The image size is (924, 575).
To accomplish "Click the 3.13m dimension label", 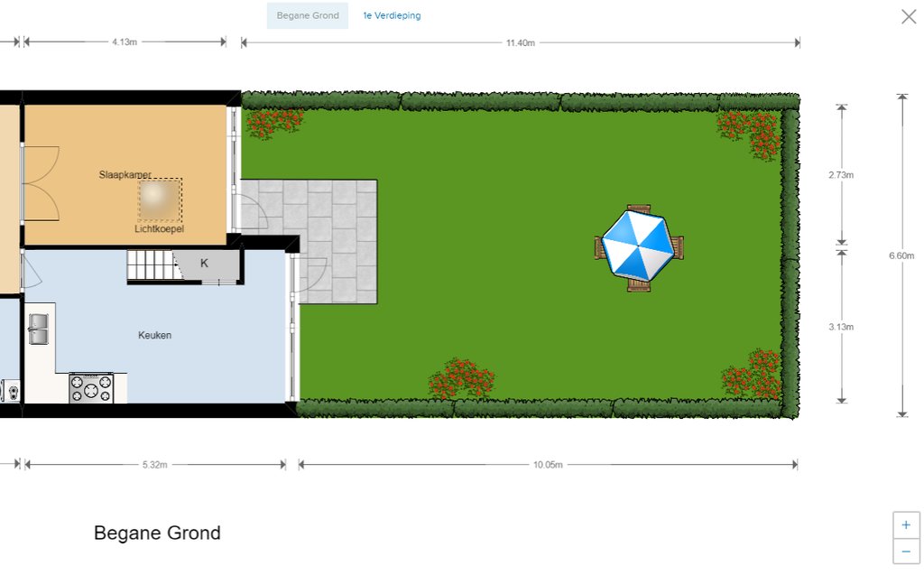I will click(x=841, y=327).
